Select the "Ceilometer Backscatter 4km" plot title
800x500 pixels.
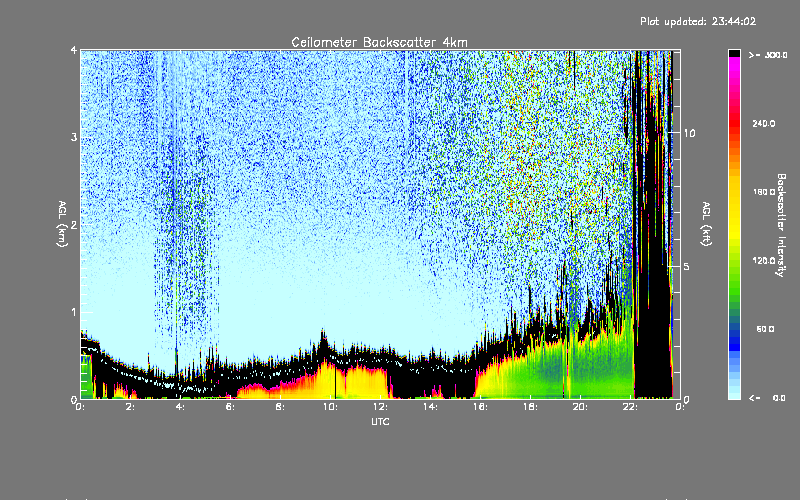pyautogui.click(x=379, y=42)
